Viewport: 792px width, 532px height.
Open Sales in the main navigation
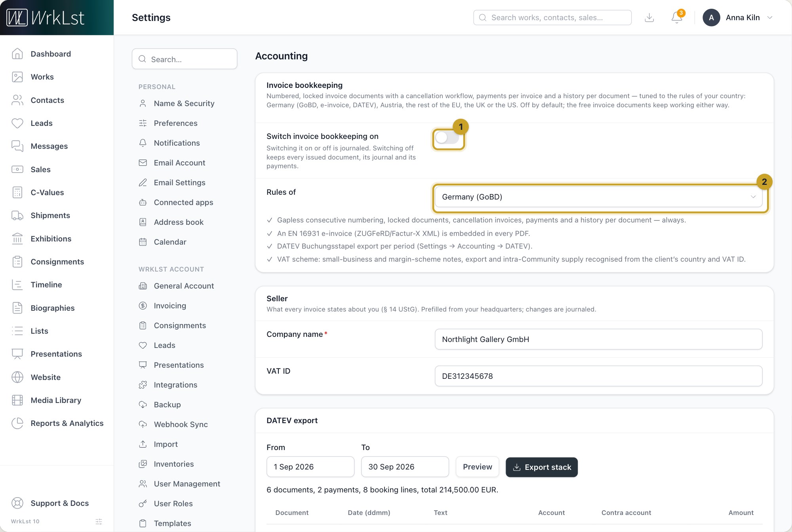point(40,169)
